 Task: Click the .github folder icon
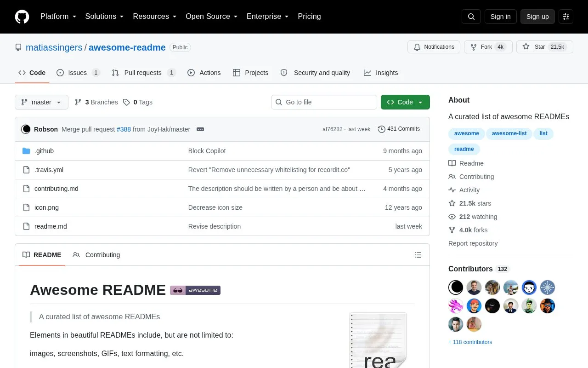pos(26,151)
